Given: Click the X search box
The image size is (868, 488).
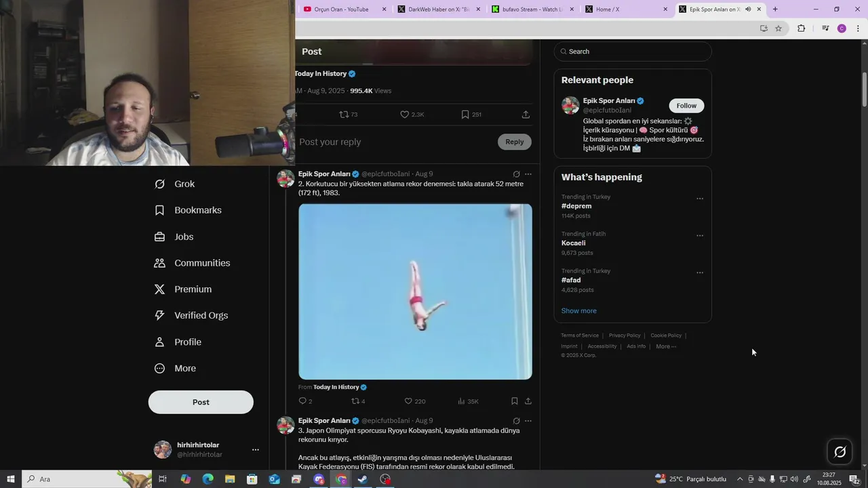Looking at the screenshot, I should point(633,52).
